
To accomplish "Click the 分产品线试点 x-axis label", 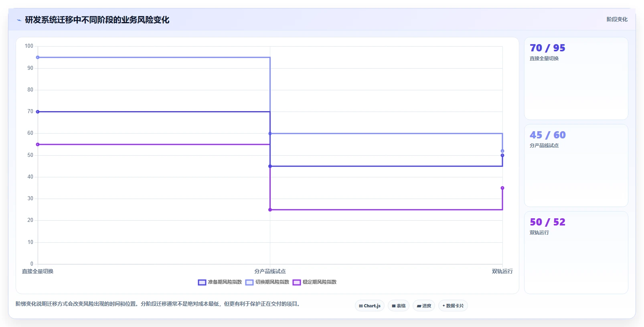I will (270, 272).
